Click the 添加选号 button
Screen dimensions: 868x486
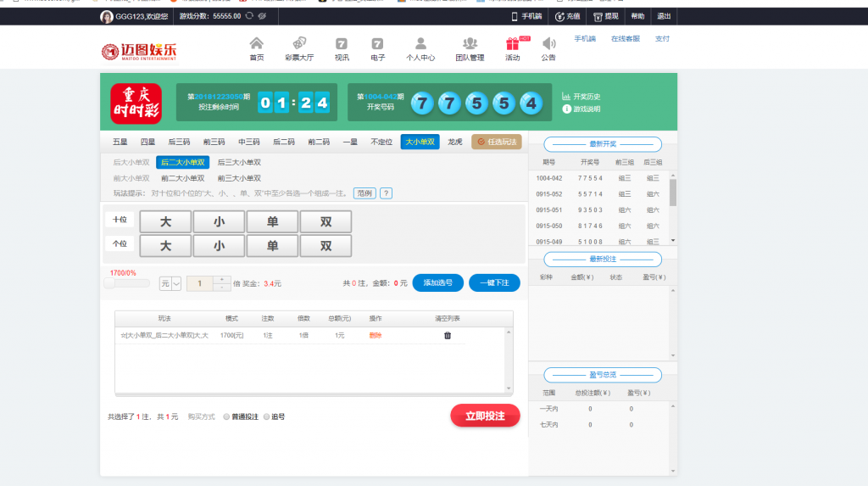point(437,283)
